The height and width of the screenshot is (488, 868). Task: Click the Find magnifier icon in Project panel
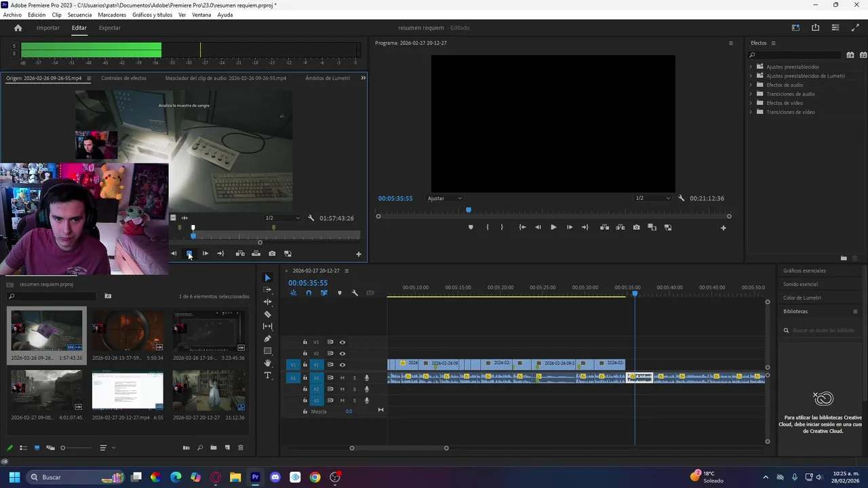[200, 447]
